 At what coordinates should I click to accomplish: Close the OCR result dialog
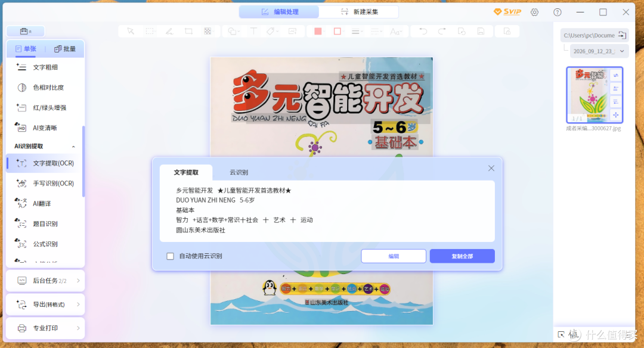(x=491, y=168)
